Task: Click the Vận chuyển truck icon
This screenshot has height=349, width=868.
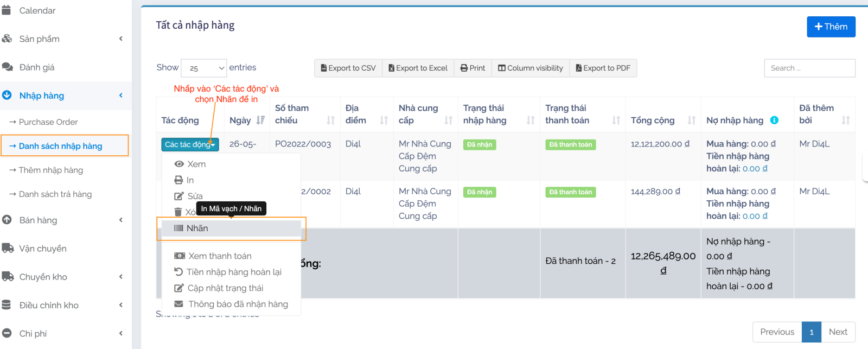Action: click(8, 249)
